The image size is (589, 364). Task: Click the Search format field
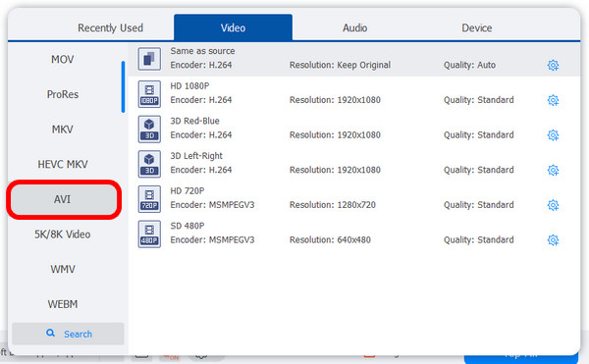point(68,334)
